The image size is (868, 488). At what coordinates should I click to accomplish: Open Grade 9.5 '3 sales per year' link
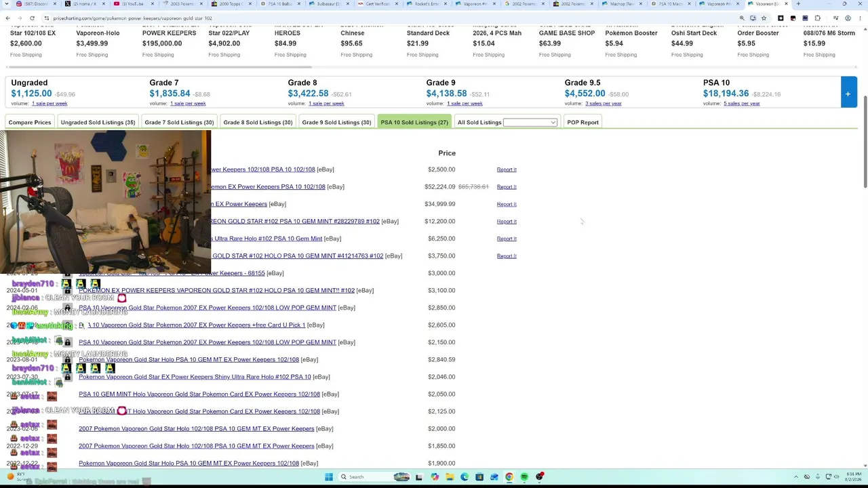point(604,104)
